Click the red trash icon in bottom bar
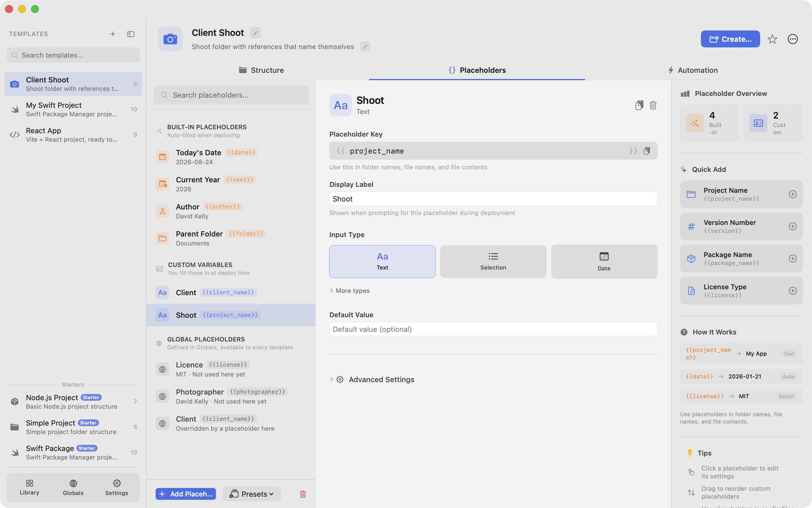 pos(303,494)
